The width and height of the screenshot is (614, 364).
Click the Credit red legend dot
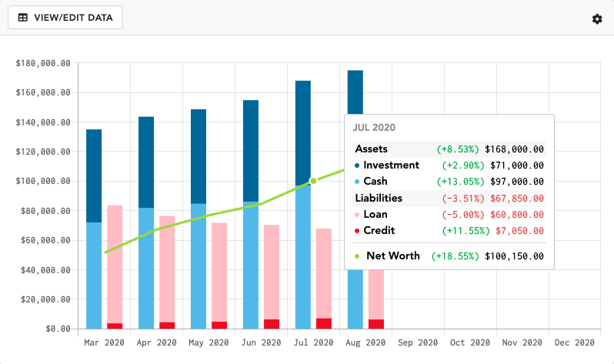358,231
